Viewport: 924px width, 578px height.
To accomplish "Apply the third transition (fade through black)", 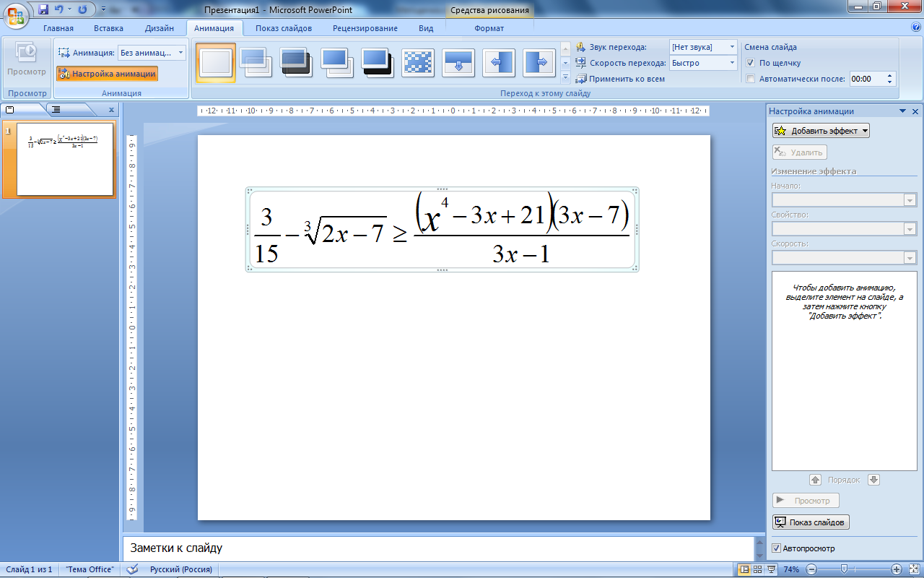I will click(x=297, y=62).
